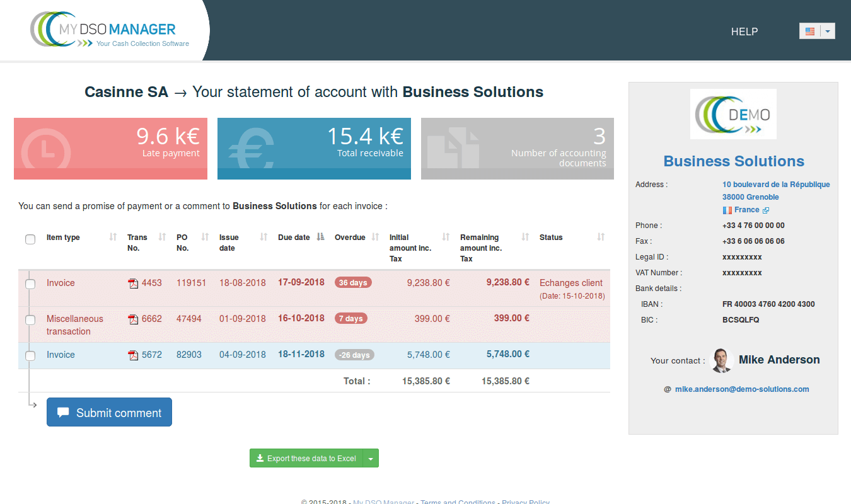This screenshot has height=504, width=851.
Task: Sort table by Overdue column
Action: click(375, 237)
